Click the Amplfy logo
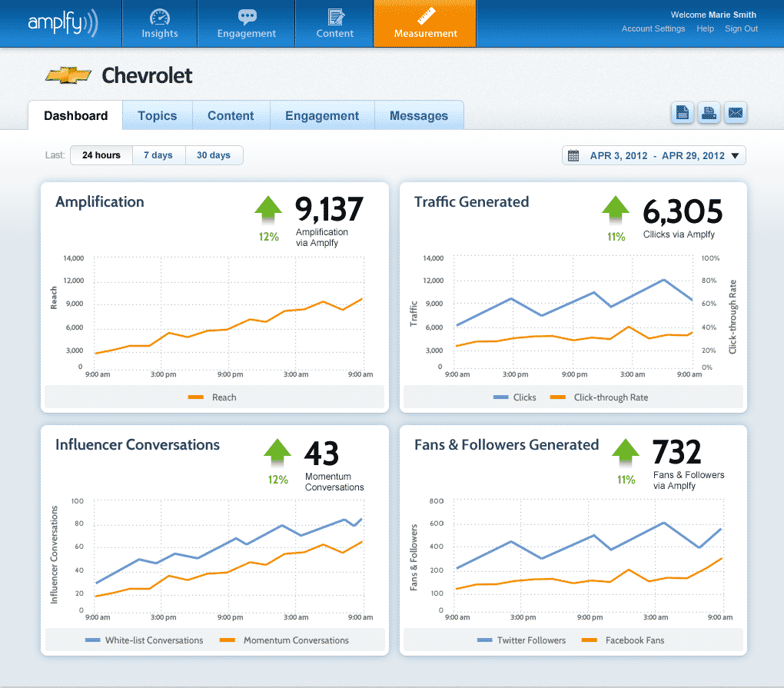Image resolution: width=784 pixels, height=688 pixels. [63, 23]
